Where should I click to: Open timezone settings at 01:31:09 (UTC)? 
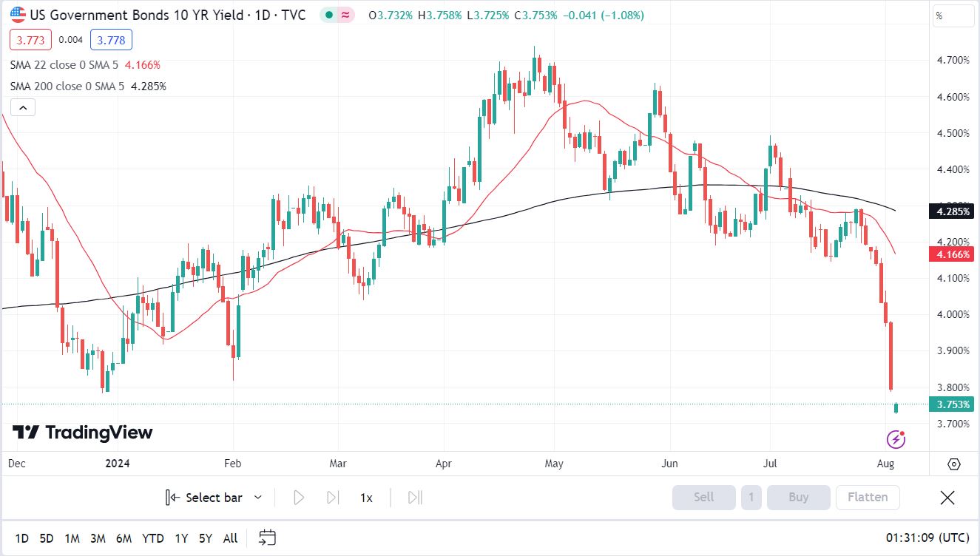[927, 538]
